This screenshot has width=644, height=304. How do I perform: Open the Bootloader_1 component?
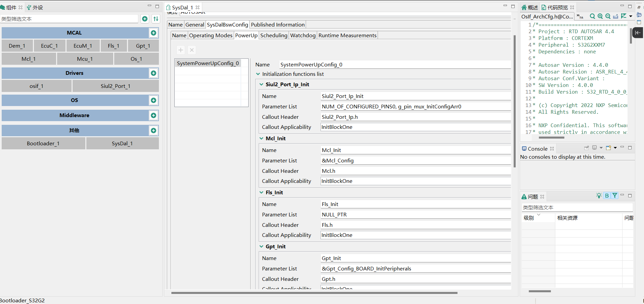click(x=43, y=143)
